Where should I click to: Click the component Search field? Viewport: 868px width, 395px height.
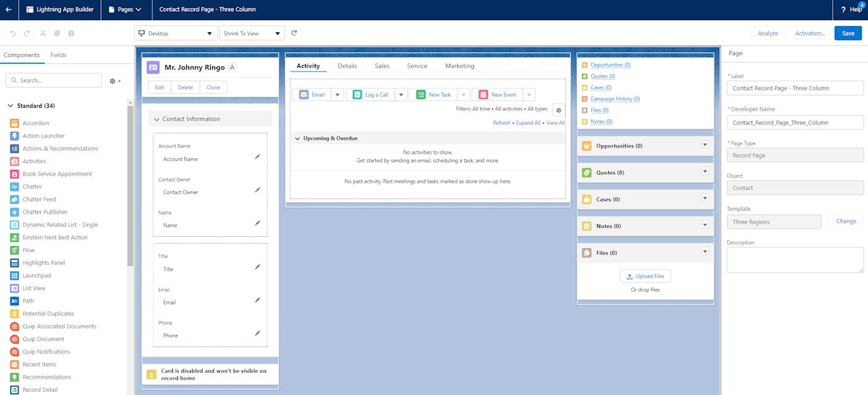tap(53, 81)
